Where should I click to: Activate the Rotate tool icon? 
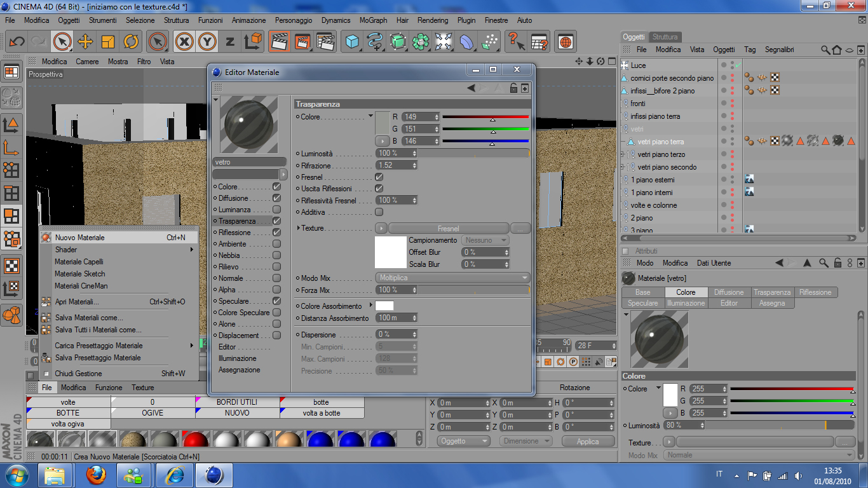[131, 42]
